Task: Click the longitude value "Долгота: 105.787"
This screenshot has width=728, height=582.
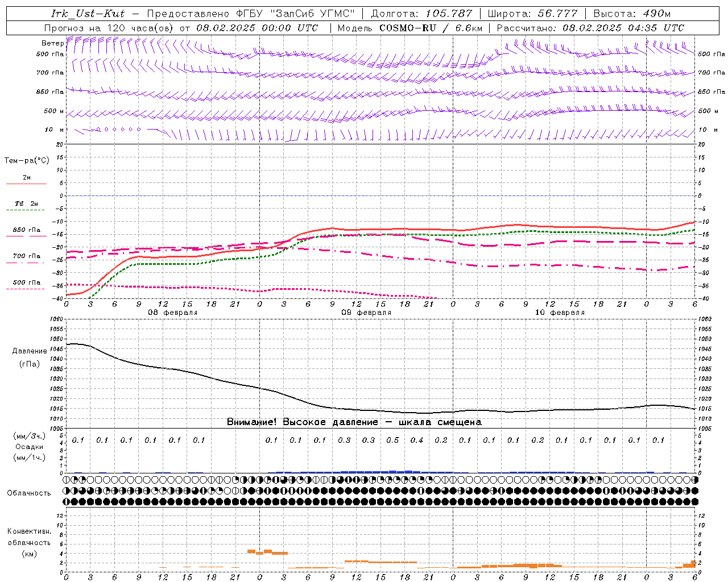Action: click(x=421, y=14)
